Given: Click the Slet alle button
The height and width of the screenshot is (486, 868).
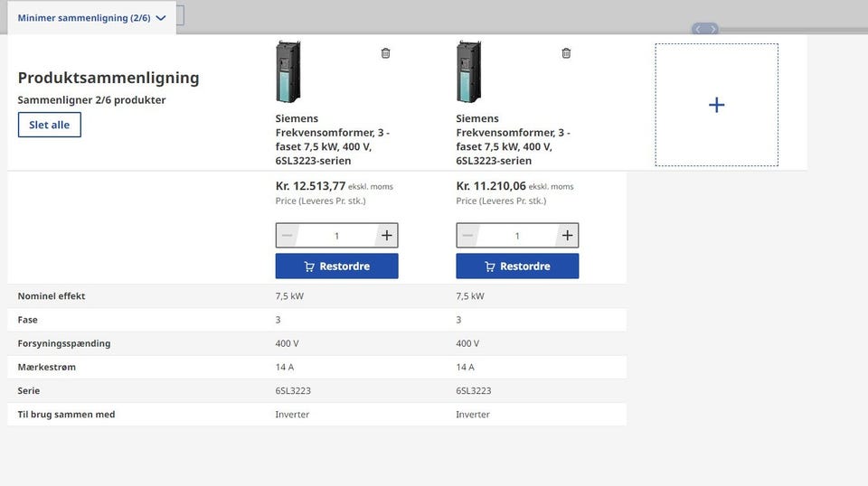Looking at the screenshot, I should (50, 125).
